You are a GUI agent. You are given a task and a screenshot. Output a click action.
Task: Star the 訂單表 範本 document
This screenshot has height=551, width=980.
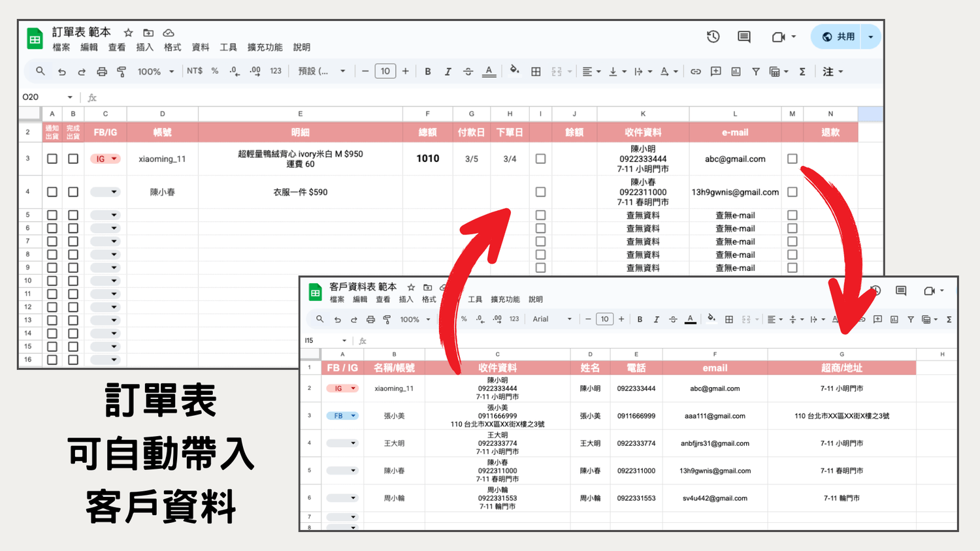(x=129, y=33)
